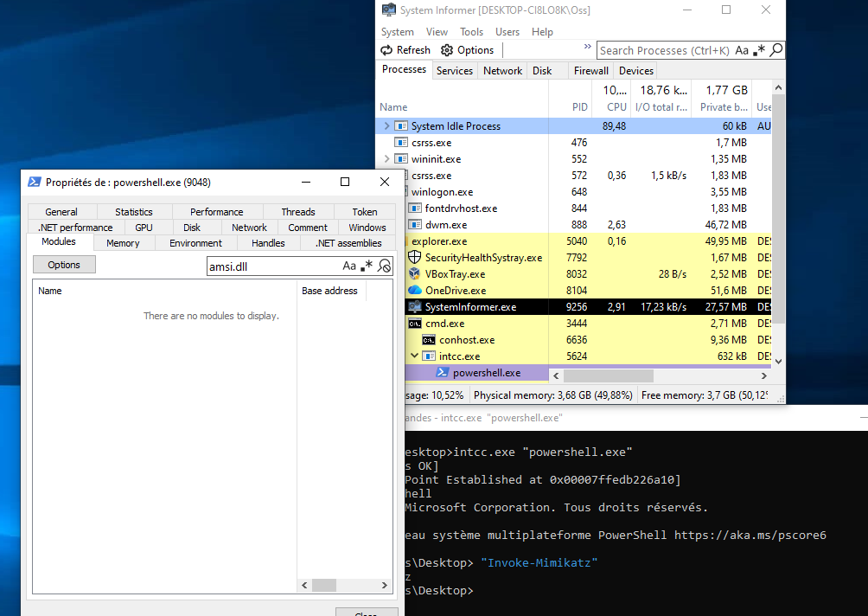Click modules list horizontal scroll right arrow
Screen dimensions: 868x616
tap(384, 585)
